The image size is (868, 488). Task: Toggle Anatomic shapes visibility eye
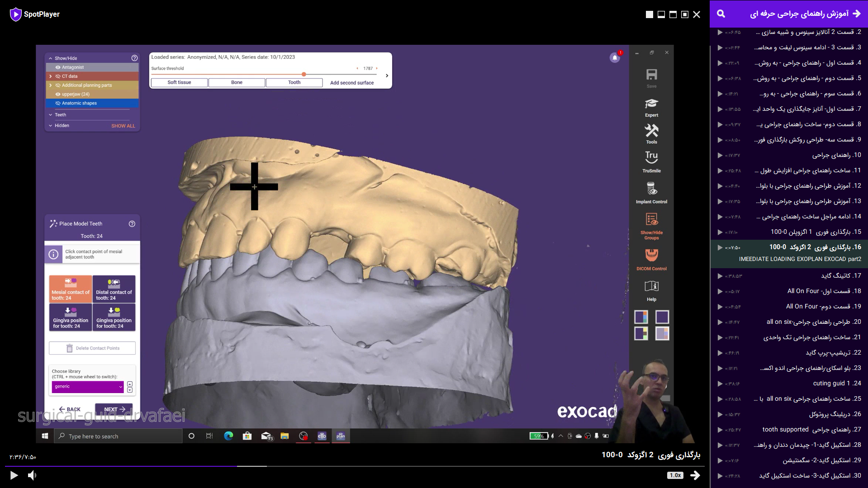tap(58, 103)
